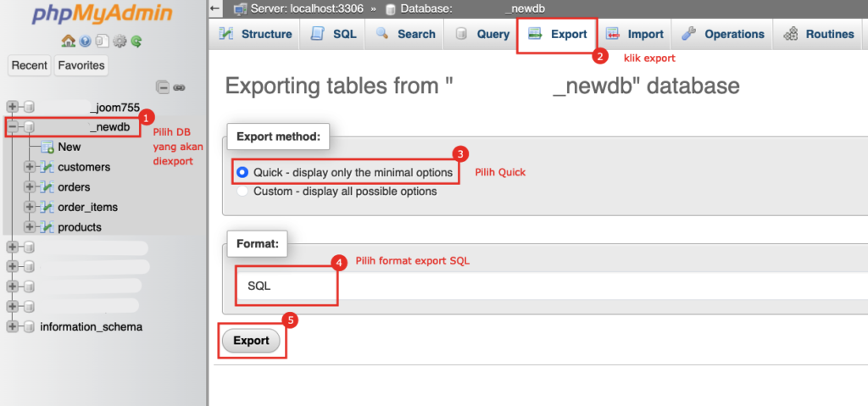868x406 pixels.
Task: Open the Operations tab
Action: [723, 35]
